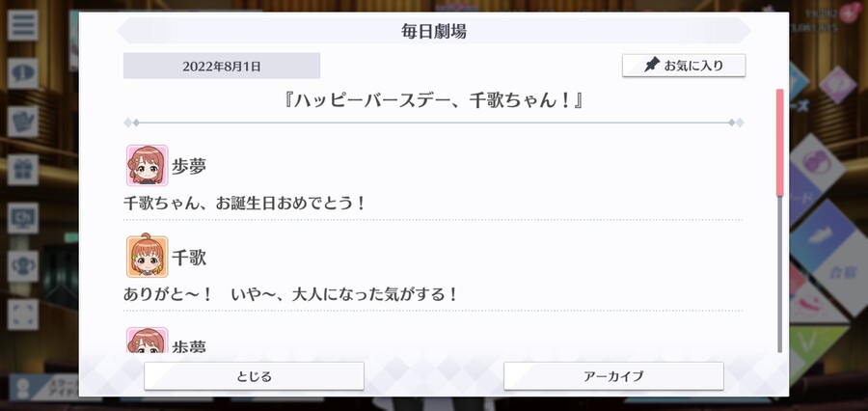Screen dimensions: 868x411
Task: Open the アーカイブ archive button
Action: click(613, 376)
